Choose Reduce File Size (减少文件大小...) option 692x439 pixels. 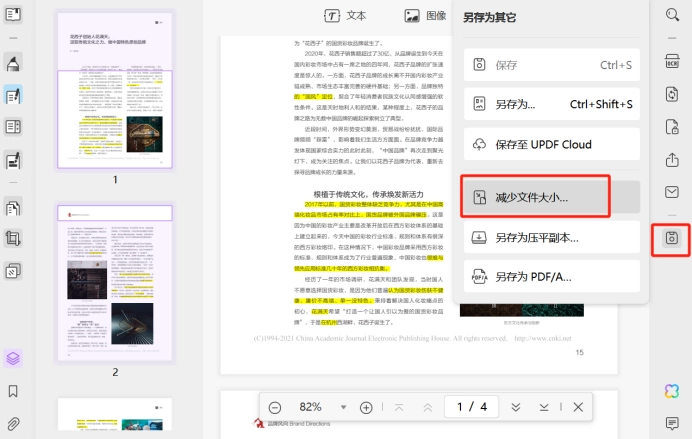[552, 197]
